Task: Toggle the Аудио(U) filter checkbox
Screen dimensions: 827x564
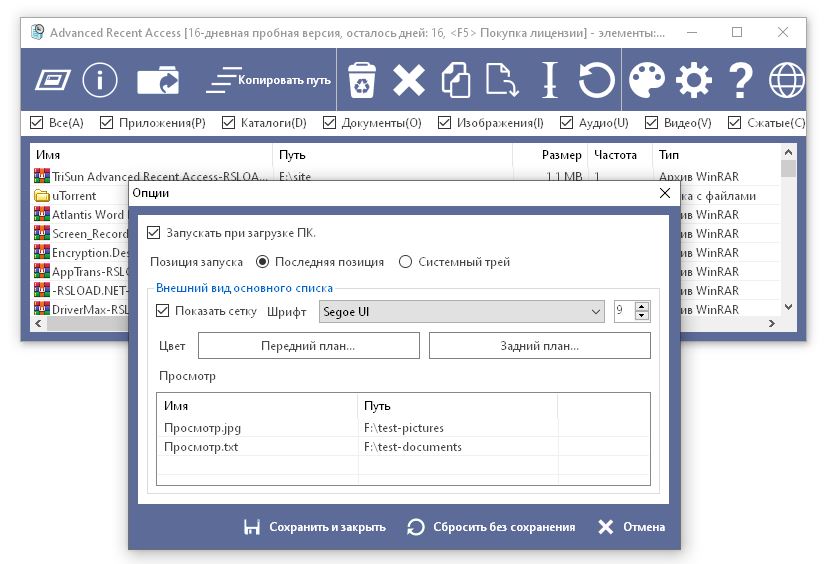Action: 566,123
